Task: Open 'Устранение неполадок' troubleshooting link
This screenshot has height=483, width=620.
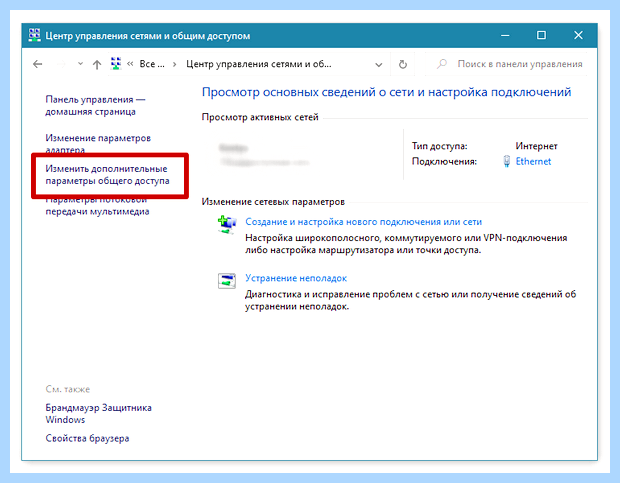Action: (x=296, y=278)
